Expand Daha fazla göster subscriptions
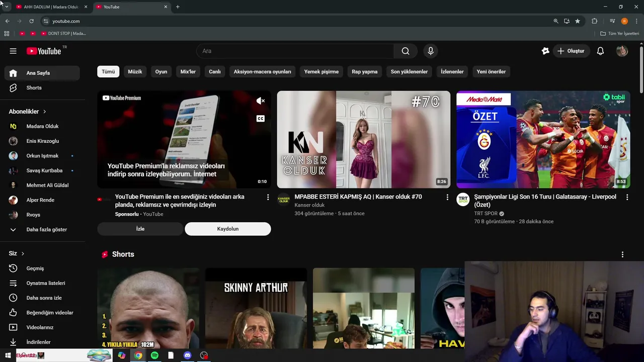The image size is (644, 362). click(x=42, y=229)
